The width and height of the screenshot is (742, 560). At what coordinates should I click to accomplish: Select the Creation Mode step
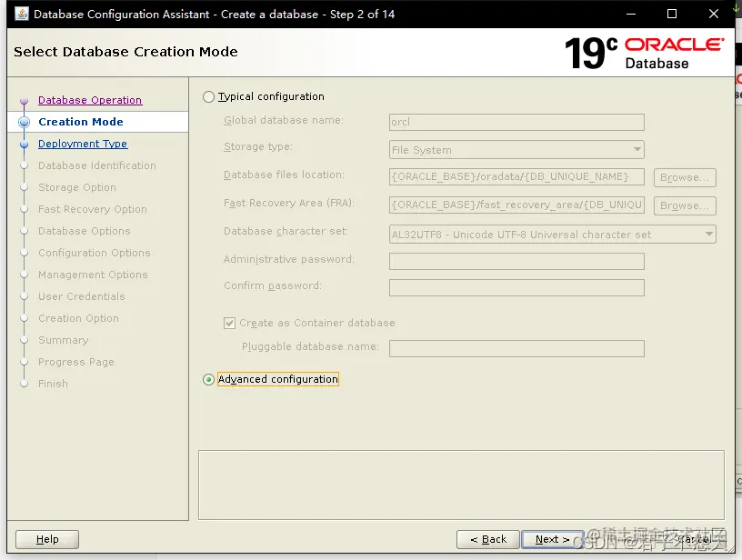coord(81,122)
